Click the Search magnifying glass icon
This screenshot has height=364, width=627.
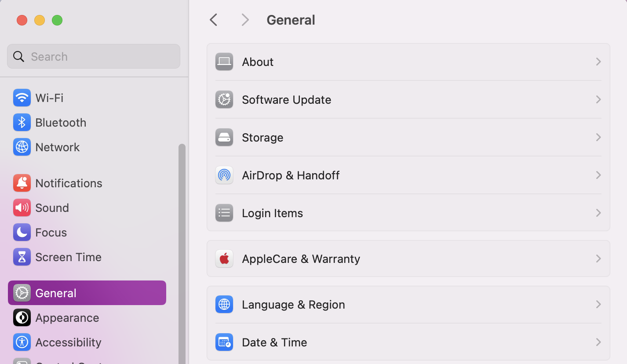click(18, 56)
